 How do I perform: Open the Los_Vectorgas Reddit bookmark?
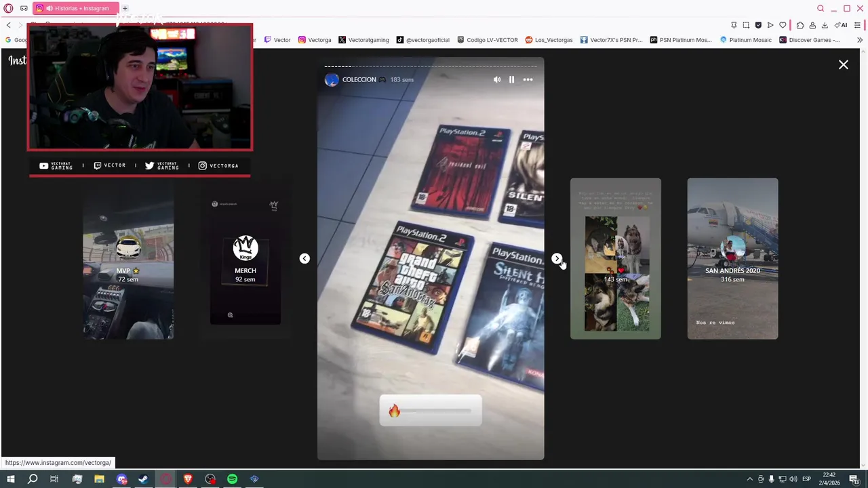coord(549,40)
